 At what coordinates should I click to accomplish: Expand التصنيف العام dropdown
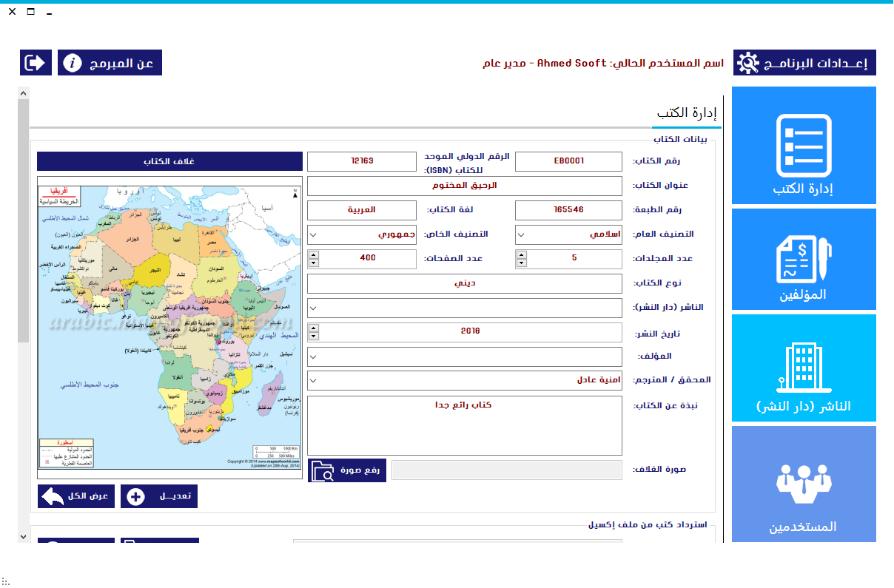pos(521,234)
